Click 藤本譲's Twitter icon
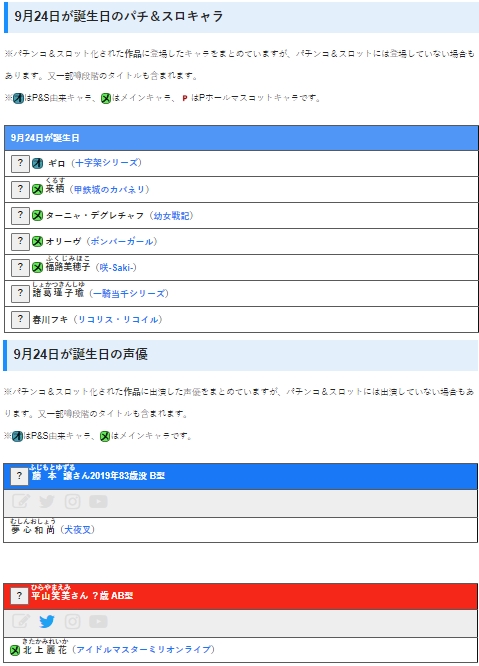 pyautogui.click(x=47, y=502)
